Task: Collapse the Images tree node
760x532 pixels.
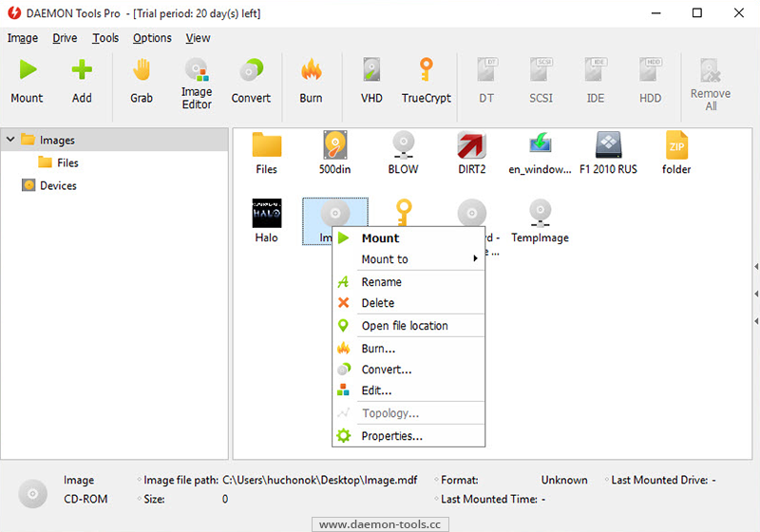Action: pyautogui.click(x=10, y=140)
